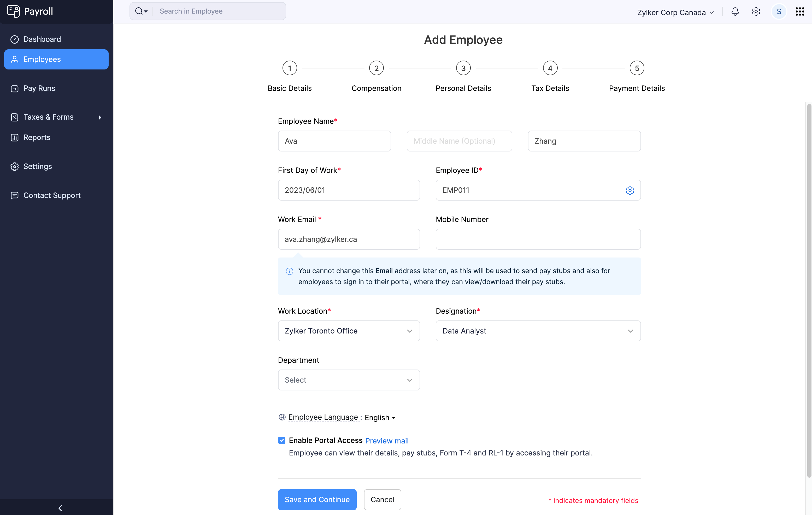Jump to the Tax Details step
Image resolution: width=812 pixels, height=515 pixels.
550,68
